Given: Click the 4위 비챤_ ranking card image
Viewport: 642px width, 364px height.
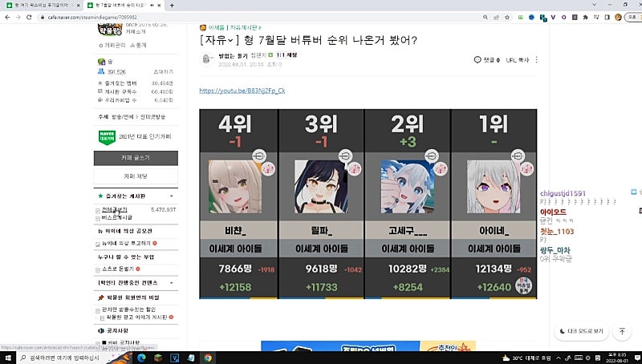Looking at the screenshot, I should click(x=235, y=187).
